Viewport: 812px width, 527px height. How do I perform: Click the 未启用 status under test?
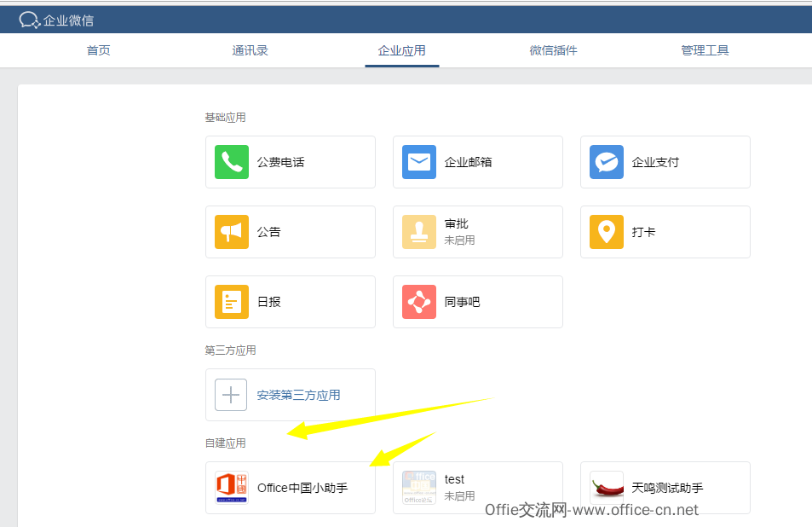point(459,496)
